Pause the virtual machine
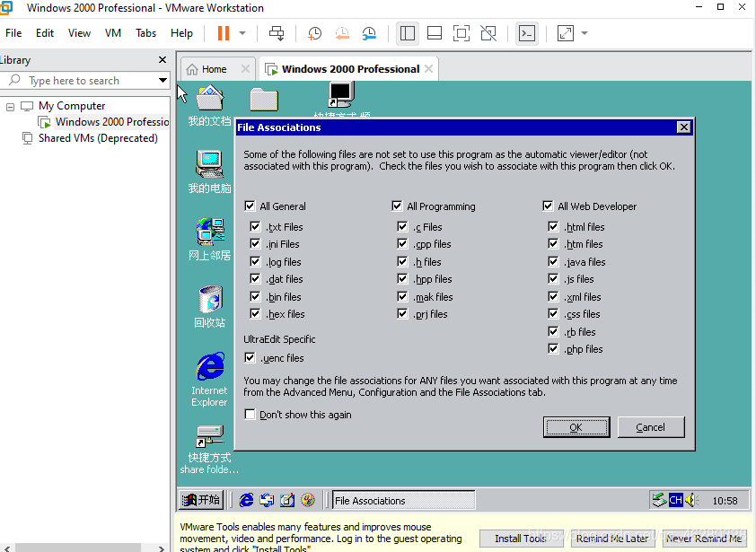The image size is (756, 552). tap(224, 33)
